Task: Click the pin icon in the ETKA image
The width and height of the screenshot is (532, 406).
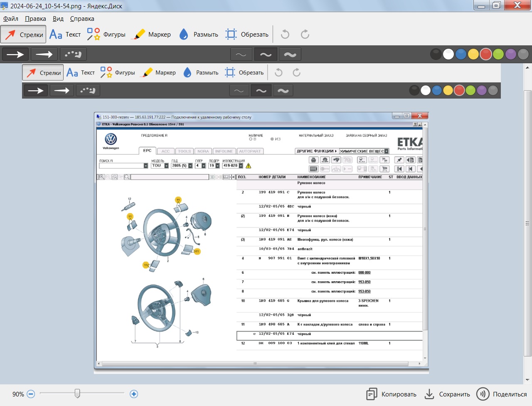Action: click(x=399, y=160)
